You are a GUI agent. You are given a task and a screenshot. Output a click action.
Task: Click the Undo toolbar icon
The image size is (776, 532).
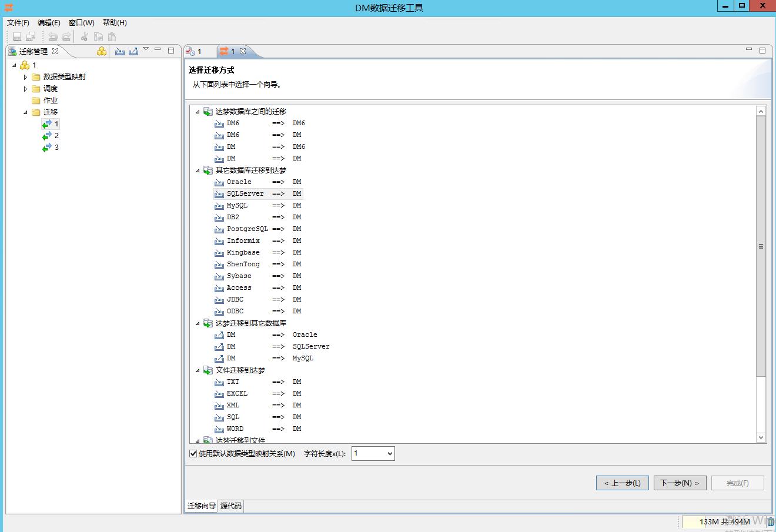click(x=53, y=36)
